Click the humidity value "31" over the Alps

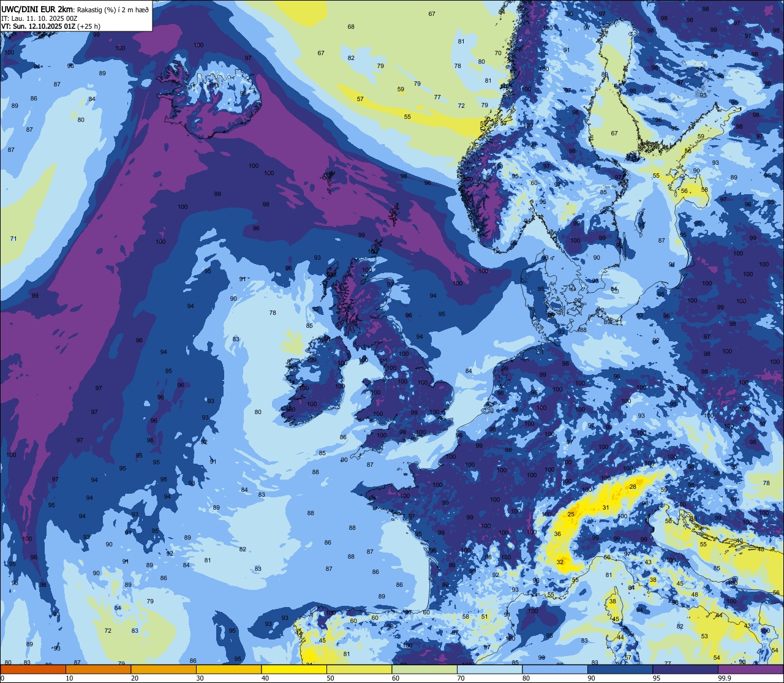tap(606, 508)
